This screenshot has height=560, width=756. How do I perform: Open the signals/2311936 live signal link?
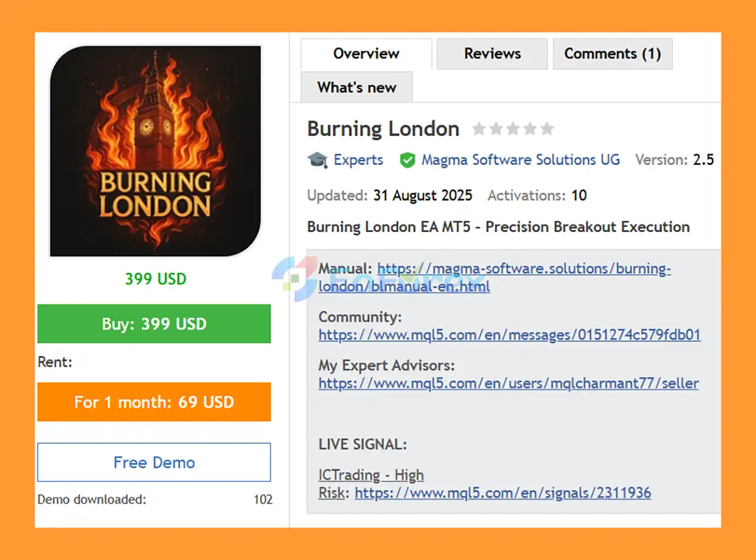[x=503, y=493]
